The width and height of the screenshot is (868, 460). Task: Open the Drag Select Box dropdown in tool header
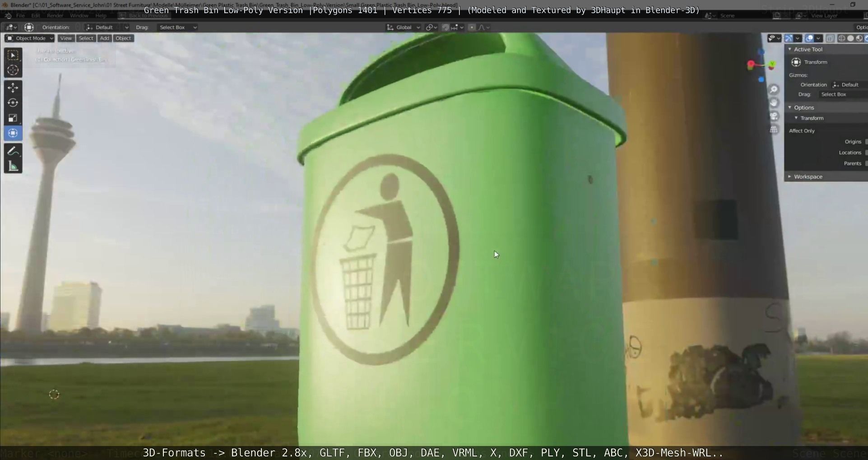(178, 27)
